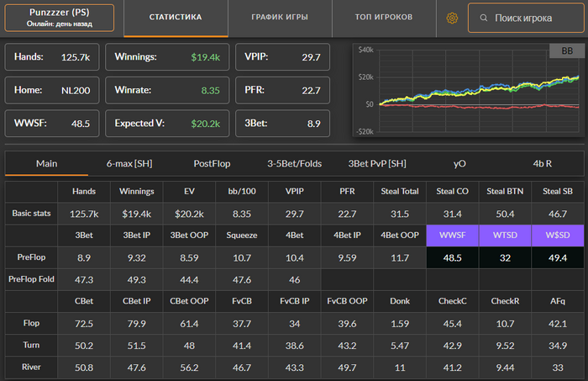Click the Steal CO column header
The image size is (588, 381).
click(452, 192)
